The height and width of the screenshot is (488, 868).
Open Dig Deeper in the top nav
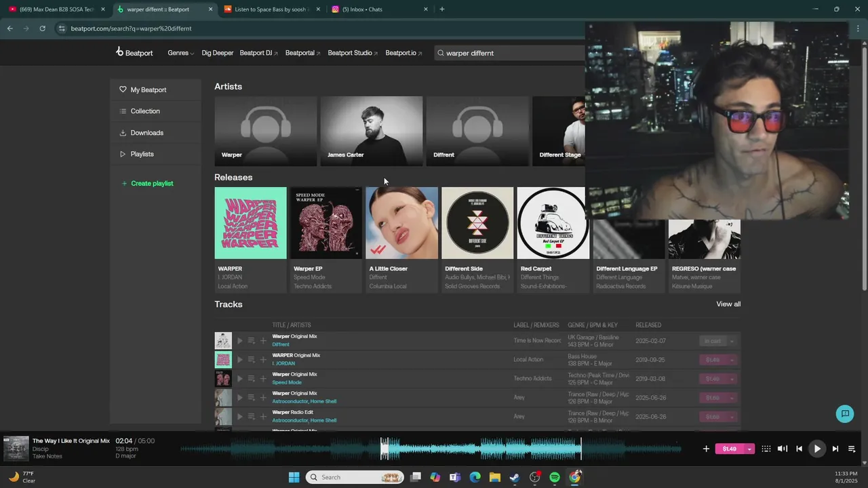point(217,53)
